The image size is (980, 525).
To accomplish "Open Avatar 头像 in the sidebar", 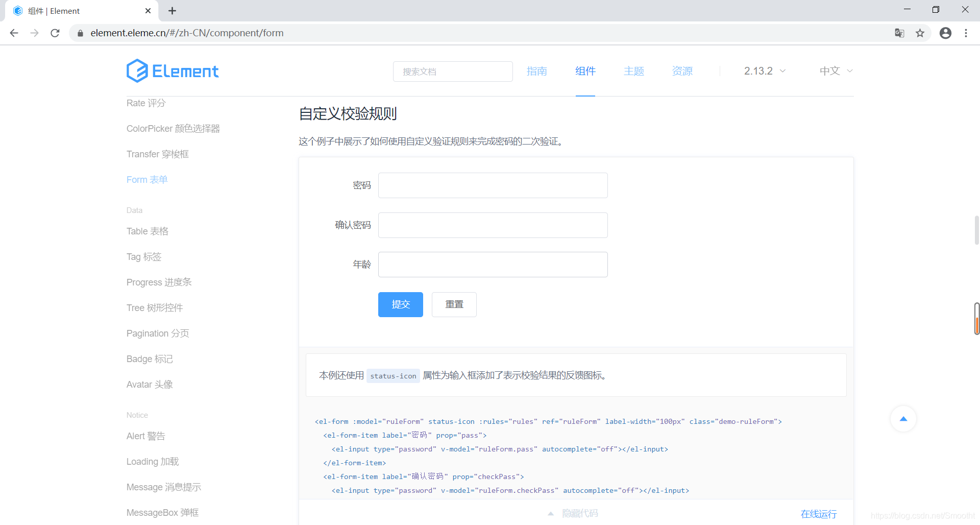I will pos(150,385).
